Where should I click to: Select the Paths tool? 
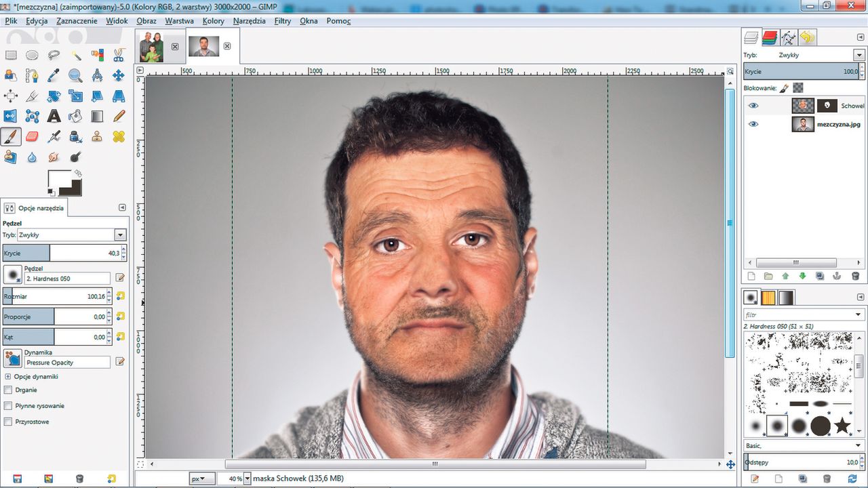32,75
